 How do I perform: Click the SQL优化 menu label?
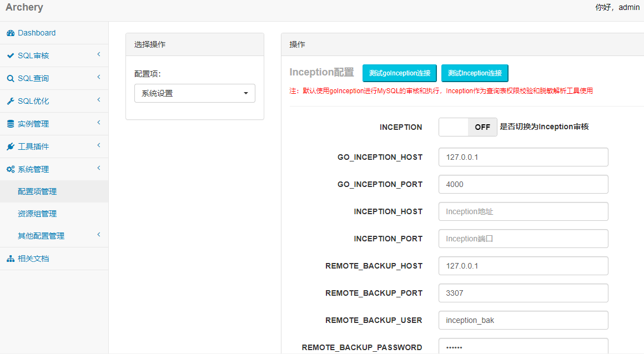coord(33,101)
